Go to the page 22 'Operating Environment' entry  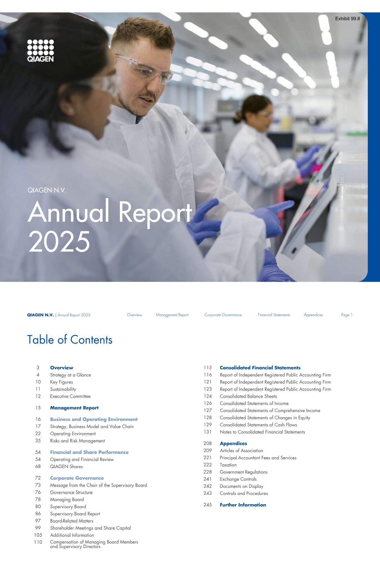[73, 434]
